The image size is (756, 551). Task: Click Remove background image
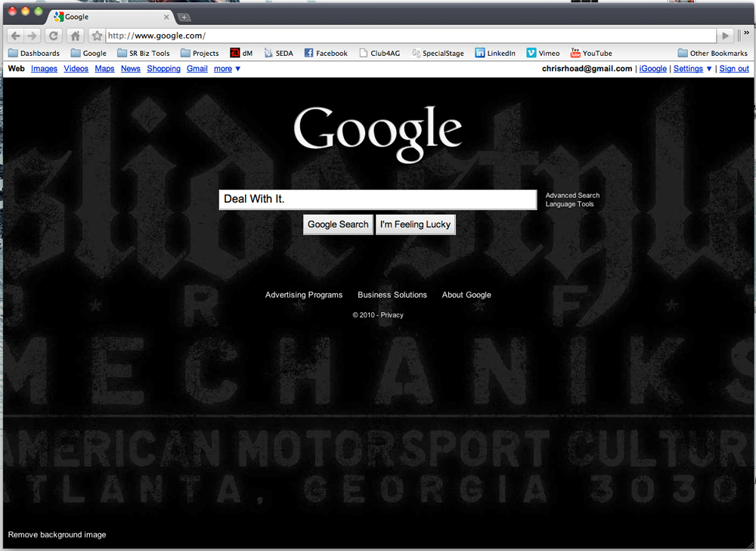click(x=57, y=534)
